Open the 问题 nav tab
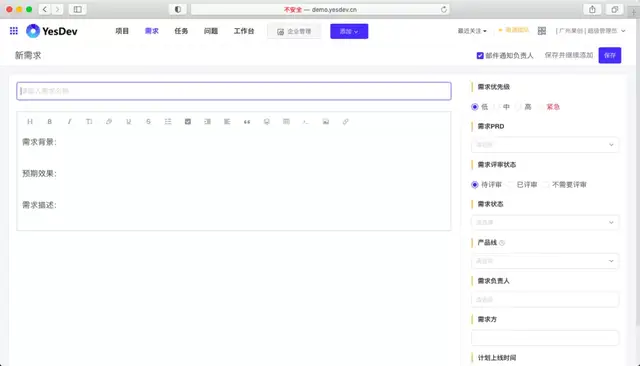The width and height of the screenshot is (640, 366). tap(211, 31)
